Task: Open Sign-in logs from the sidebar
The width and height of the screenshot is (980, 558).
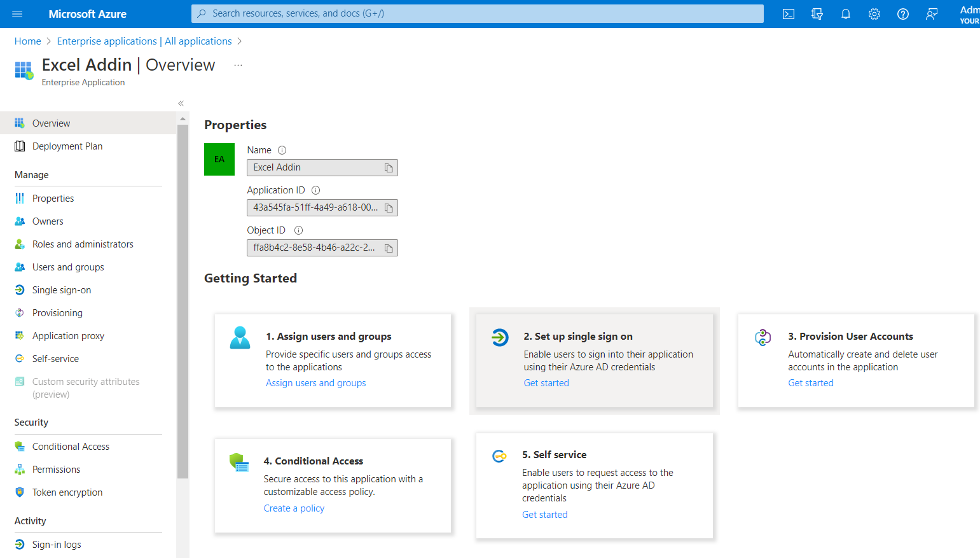Action: (x=57, y=544)
